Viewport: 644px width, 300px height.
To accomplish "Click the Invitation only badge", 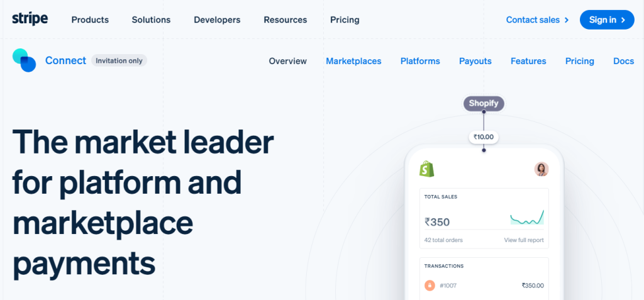I will 119,60.
